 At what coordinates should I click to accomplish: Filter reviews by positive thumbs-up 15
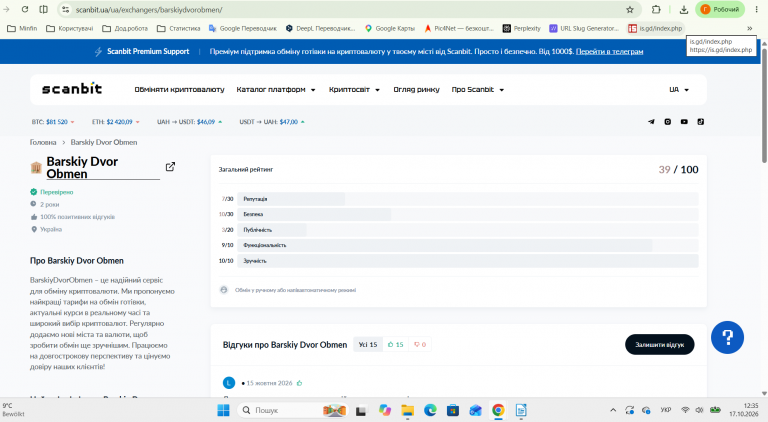(x=396, y=345)
